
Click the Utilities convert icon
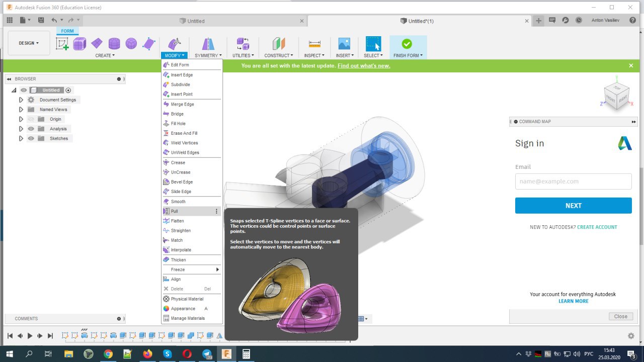pos(243,44)
